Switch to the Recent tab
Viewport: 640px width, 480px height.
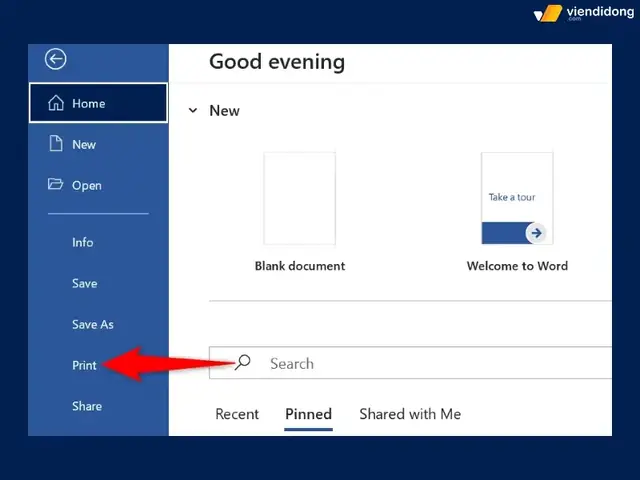pos(237,414)
